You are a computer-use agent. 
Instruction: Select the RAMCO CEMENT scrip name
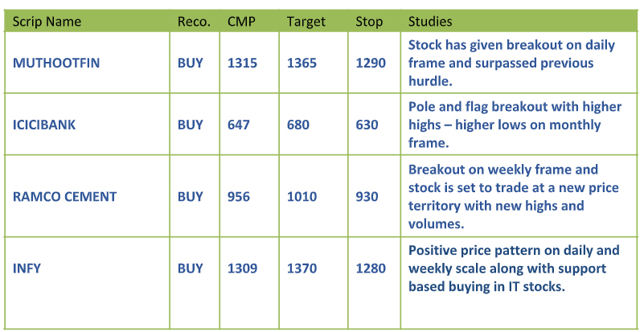point(64,196)
